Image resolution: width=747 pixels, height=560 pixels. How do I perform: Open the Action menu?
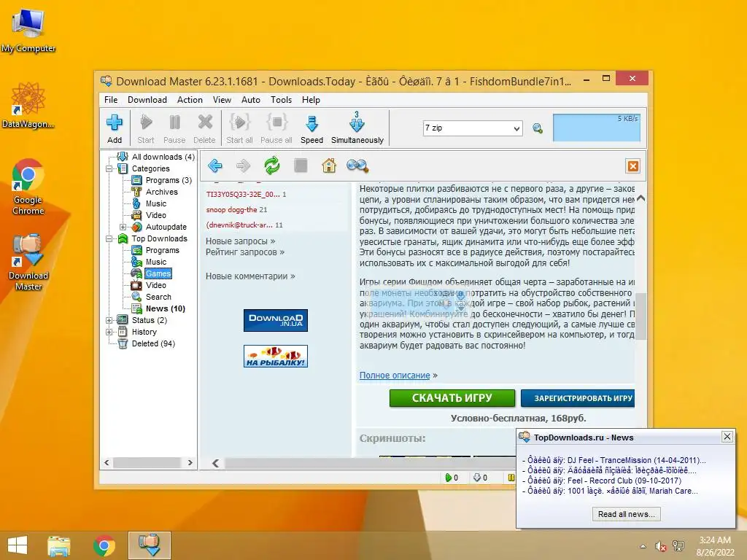(x=190, y=99)
